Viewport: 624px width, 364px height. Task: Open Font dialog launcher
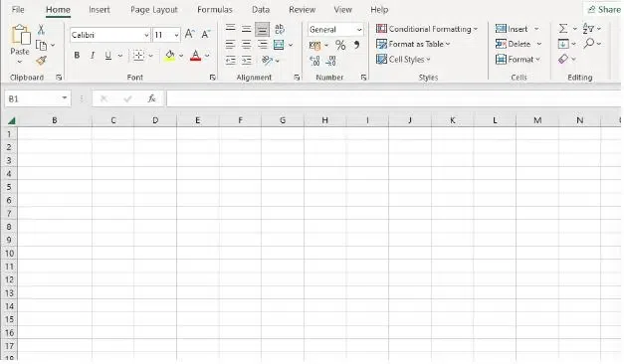coord(213,78)
